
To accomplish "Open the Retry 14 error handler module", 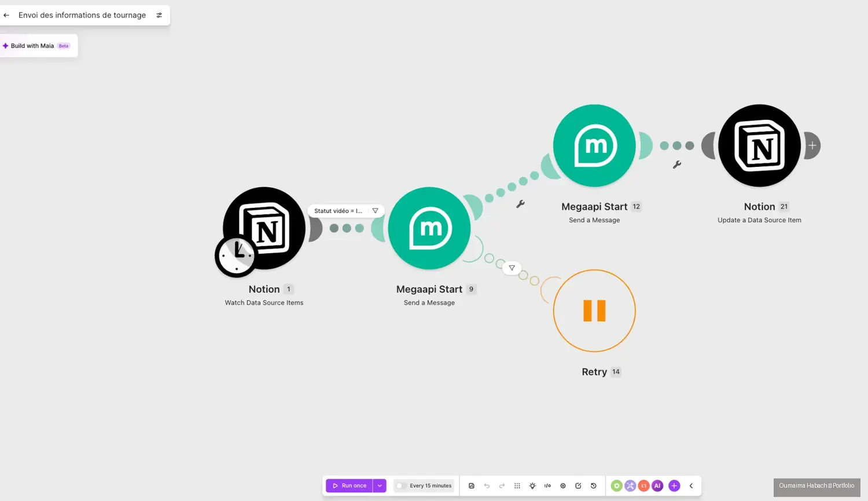I will tap(594, 310).
